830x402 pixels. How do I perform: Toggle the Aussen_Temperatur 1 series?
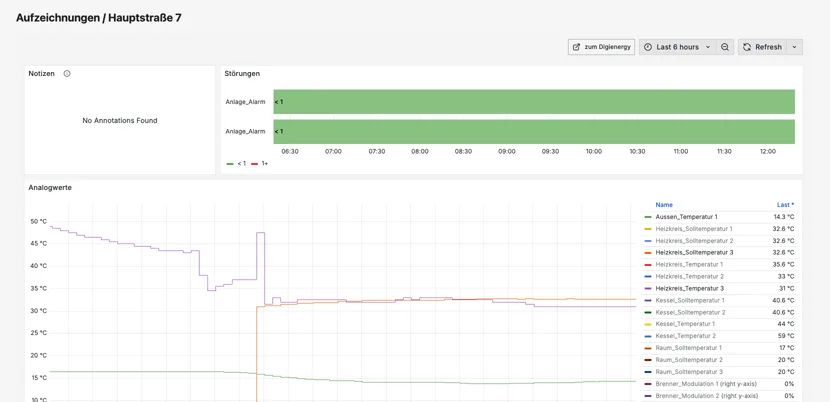tap(687, 217)
